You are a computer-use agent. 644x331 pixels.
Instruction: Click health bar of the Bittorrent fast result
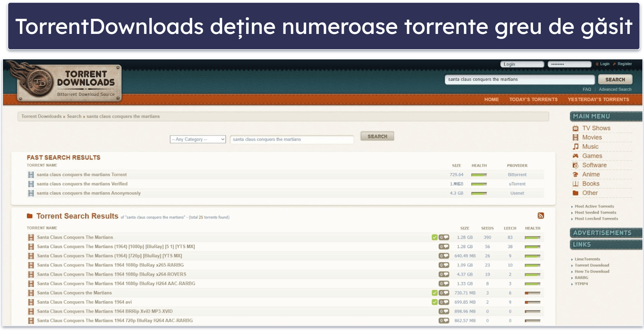click(479, 175)
